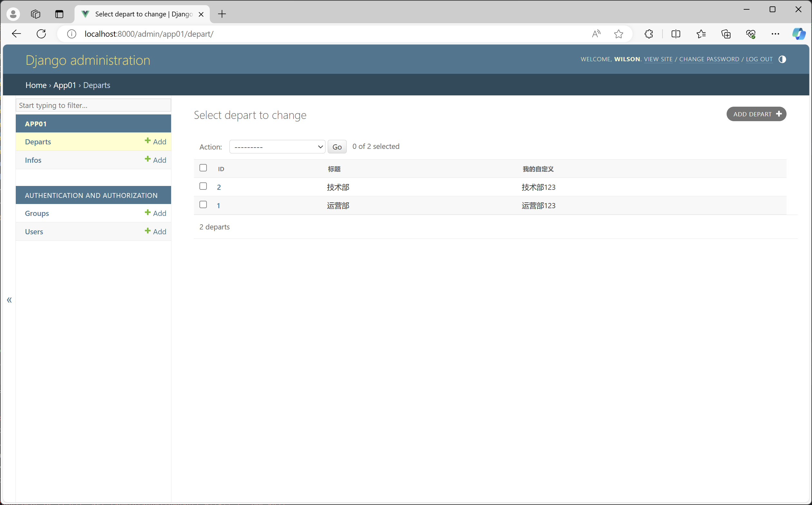Viewport: 812px width, 505px height.
Task: Toggle the dark/light theme icon
Action: pyautogui.click(x=782, y=59)
